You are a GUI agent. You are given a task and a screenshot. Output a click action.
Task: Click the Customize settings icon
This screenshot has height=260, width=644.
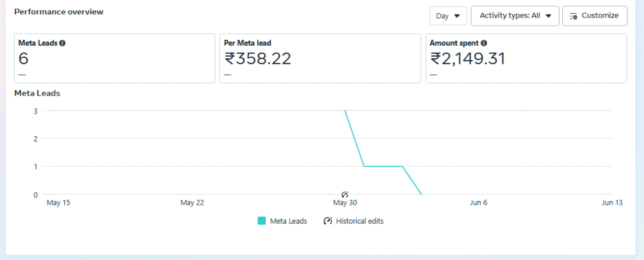[574, 16]
